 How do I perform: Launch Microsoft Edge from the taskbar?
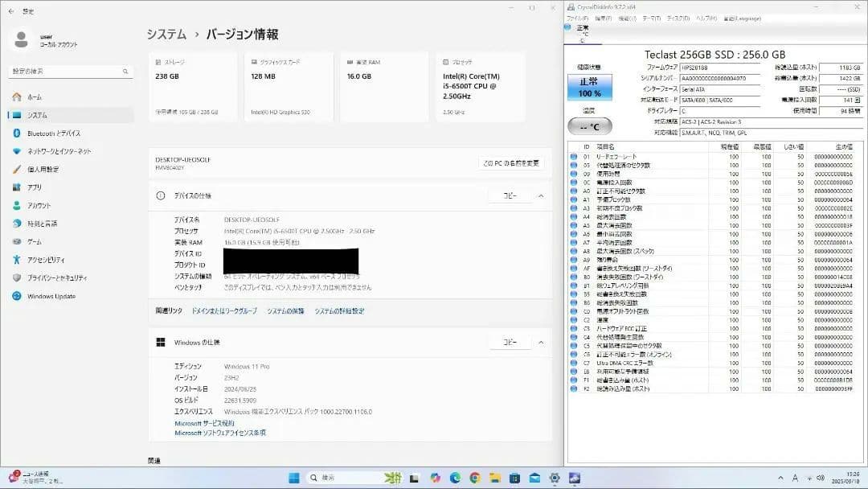[x=455, y=478]
